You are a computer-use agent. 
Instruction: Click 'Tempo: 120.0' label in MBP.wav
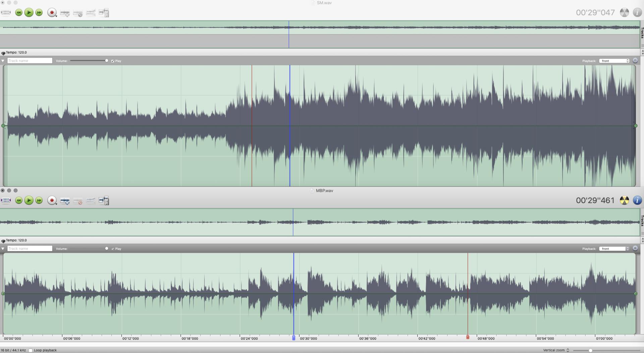pyautogui.click(x=16, y=240)
